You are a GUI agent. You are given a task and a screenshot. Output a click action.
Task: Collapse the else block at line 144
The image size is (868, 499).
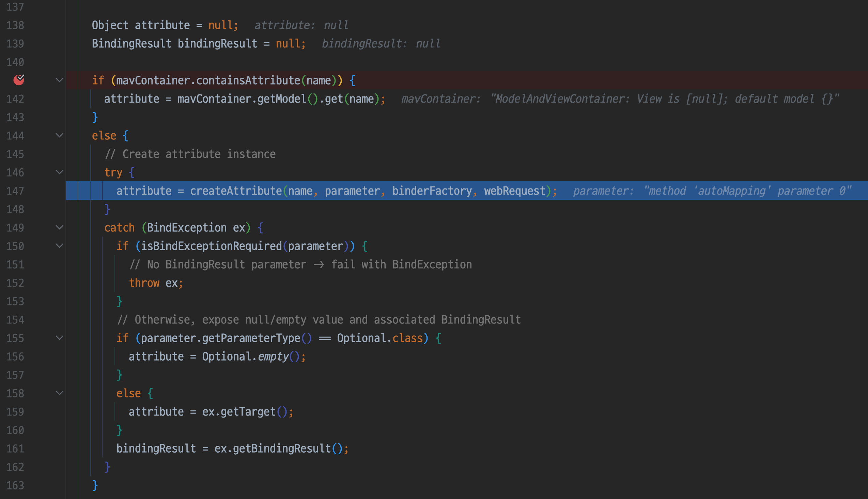[60, 135]
